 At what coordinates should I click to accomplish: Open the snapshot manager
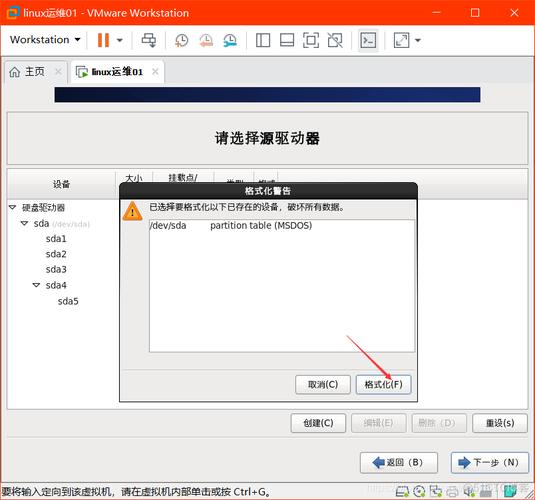[230, 40]
